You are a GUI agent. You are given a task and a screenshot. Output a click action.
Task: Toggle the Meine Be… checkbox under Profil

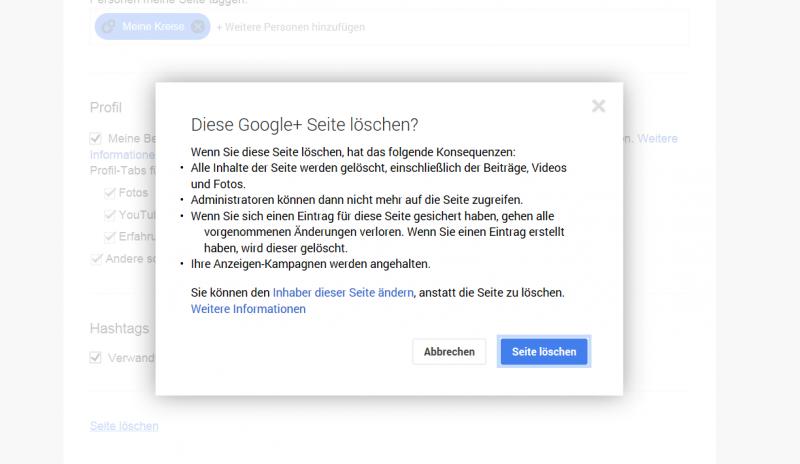coord(96,139)
